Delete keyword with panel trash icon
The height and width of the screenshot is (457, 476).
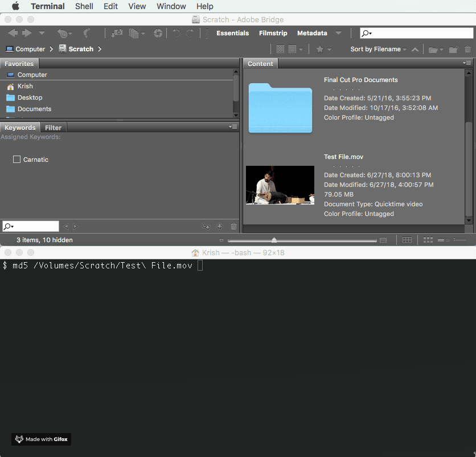pos(233,226)
